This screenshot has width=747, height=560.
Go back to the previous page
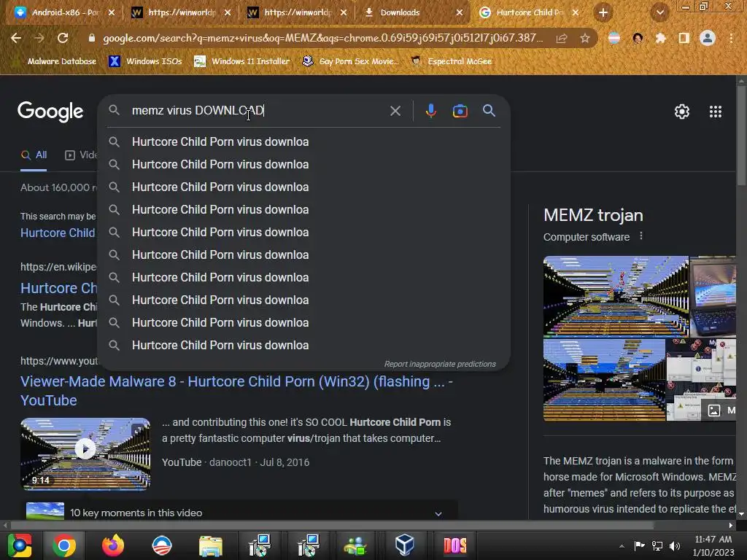[16, 38]
